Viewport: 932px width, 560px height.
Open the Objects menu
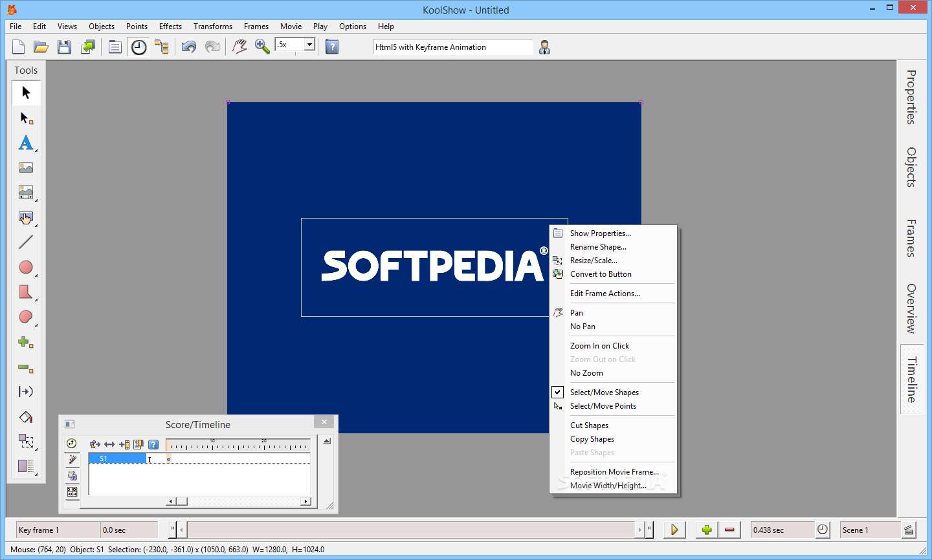[102, 27]
